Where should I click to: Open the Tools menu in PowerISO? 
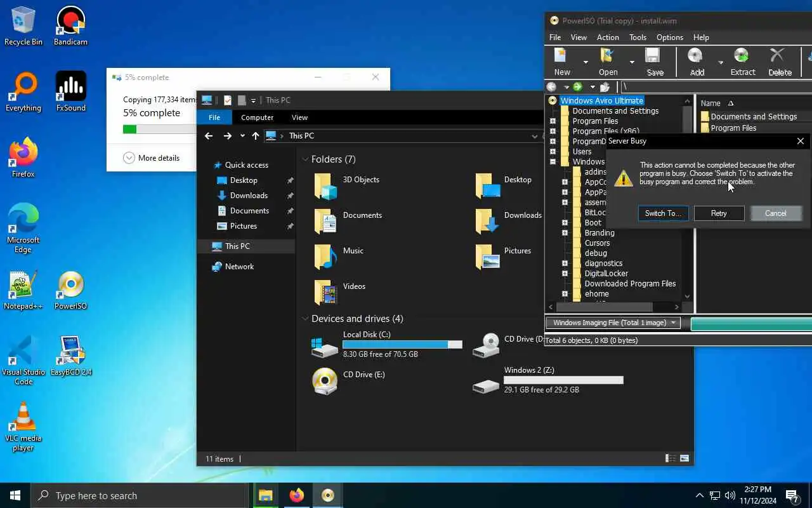point(638,37)
